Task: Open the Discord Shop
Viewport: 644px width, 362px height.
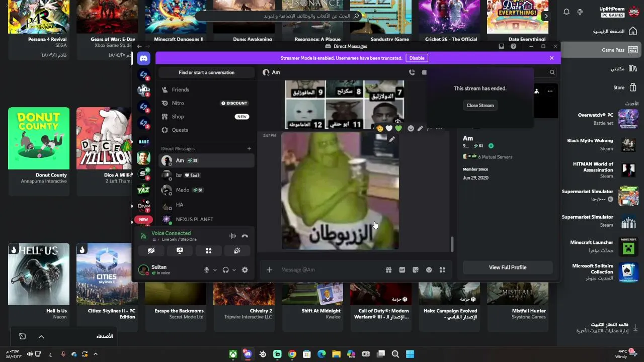Action: pos(206,117)
